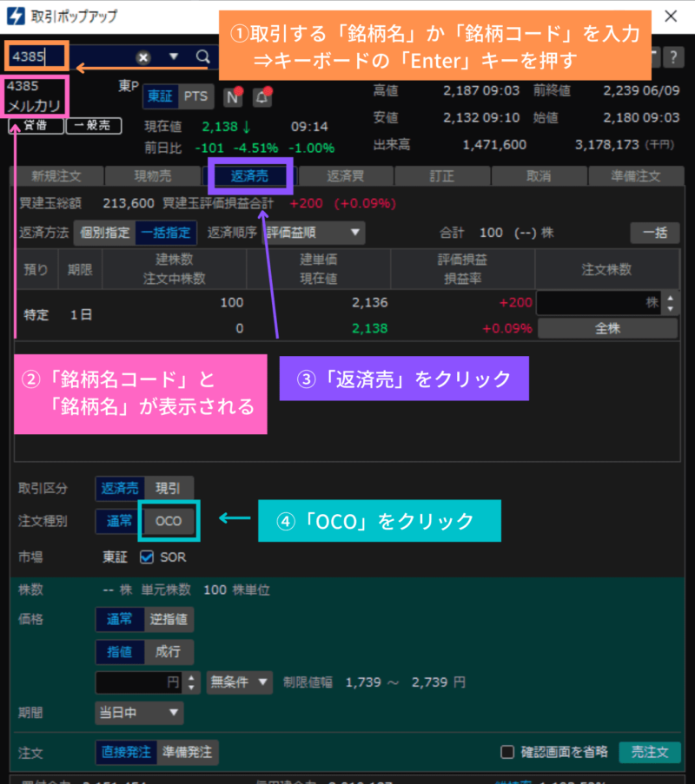Click 全株 to select all shares
Viewport: 695px width, 784px height.
pyautogui.click(x=607, y=327)
